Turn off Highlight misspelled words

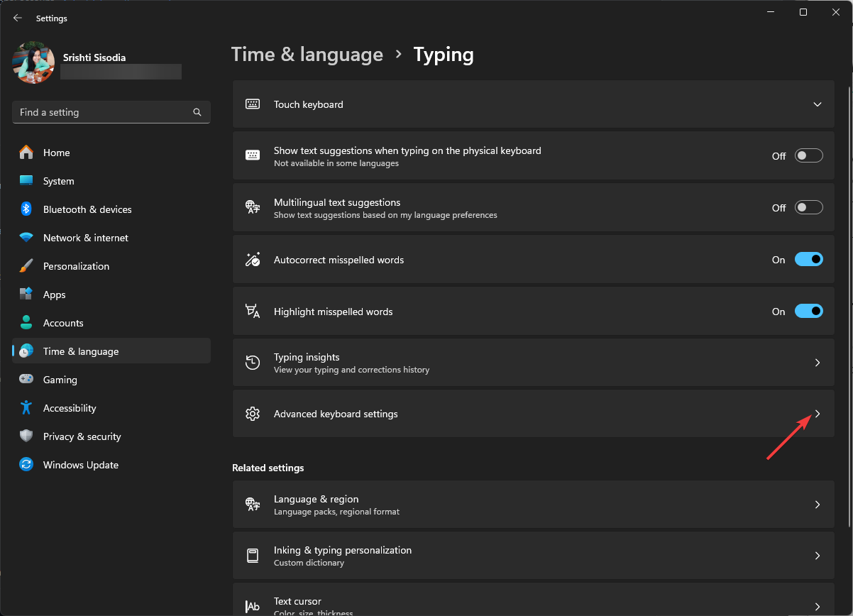coord(808,311)
